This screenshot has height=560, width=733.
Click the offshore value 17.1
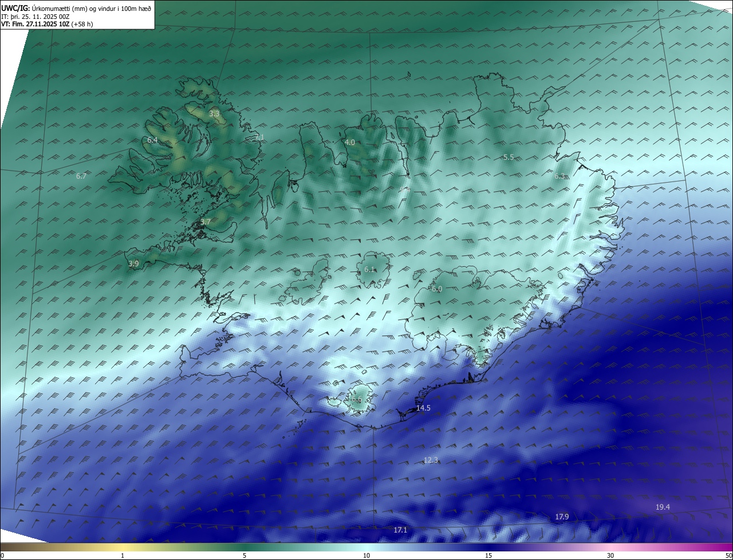click(x=400, y=530)
